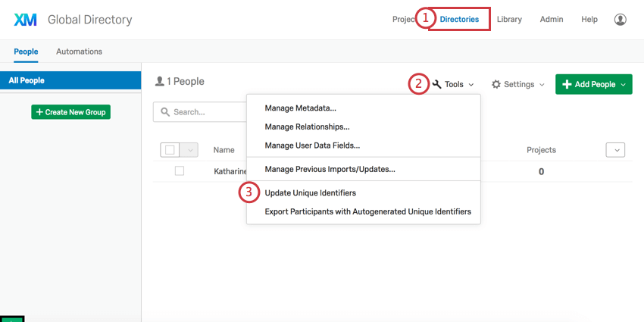Click the search magnifier icon
The height and width of the screenshot is (322, 644).
164,112
